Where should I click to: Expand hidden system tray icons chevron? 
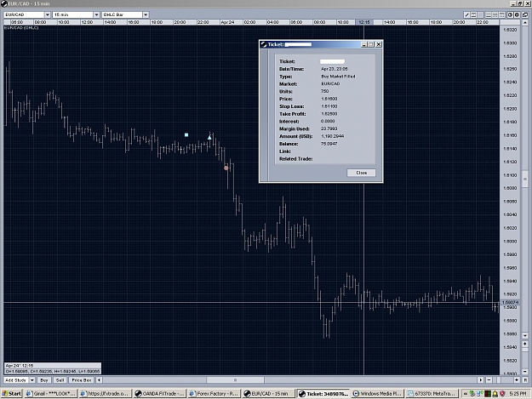coord(466,394)
